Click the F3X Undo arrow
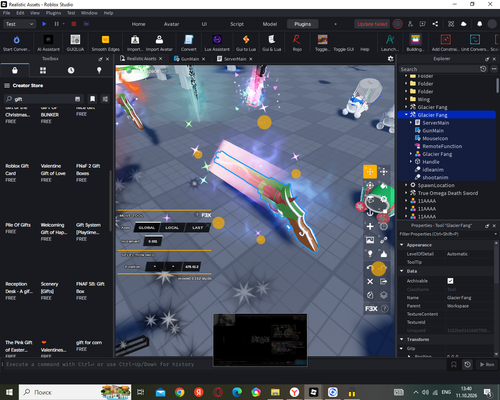500x400 pixels. pos(370,268)
